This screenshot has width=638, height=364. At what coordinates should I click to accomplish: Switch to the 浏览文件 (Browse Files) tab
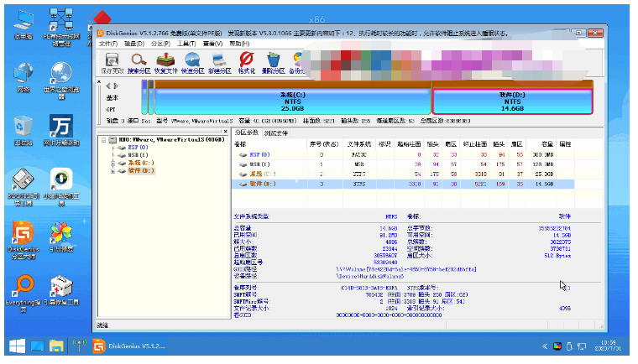(276, 133)
